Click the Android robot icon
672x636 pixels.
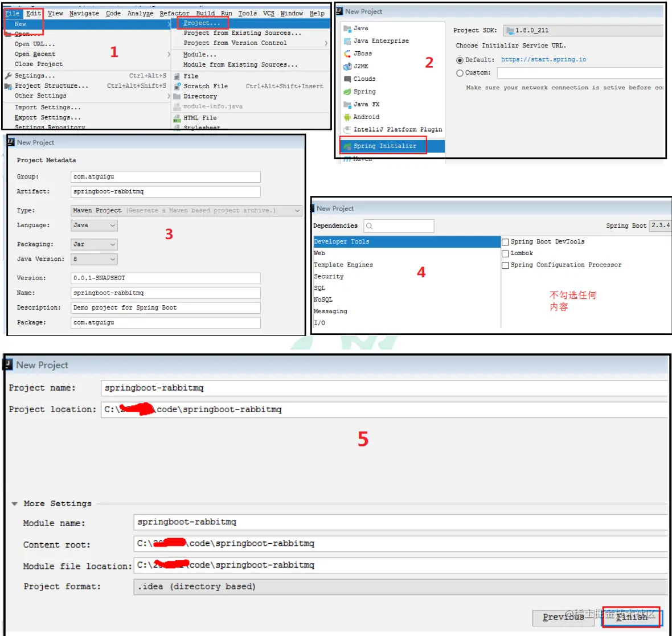pos(347,117)
